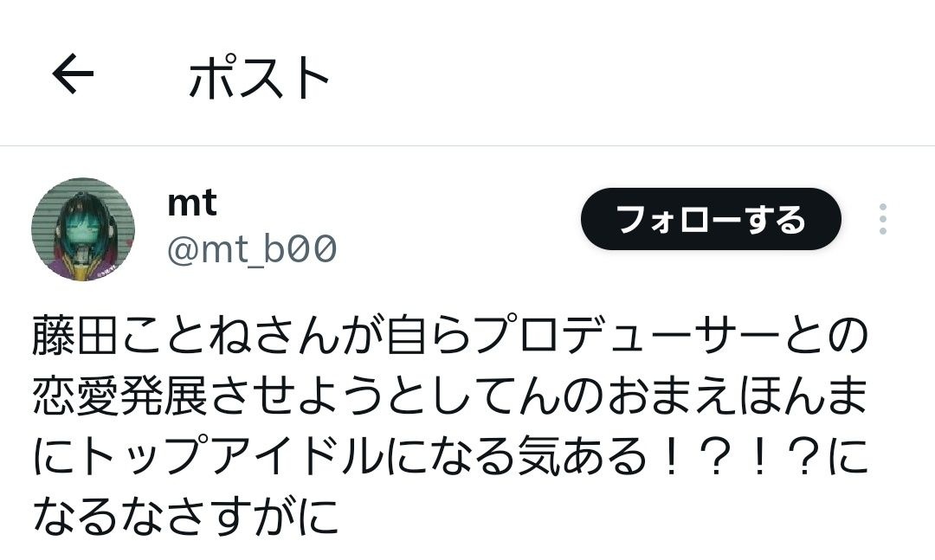935x560 pixels.
Task: Click ほんま at the end of the second line
Action: [800, 396]
